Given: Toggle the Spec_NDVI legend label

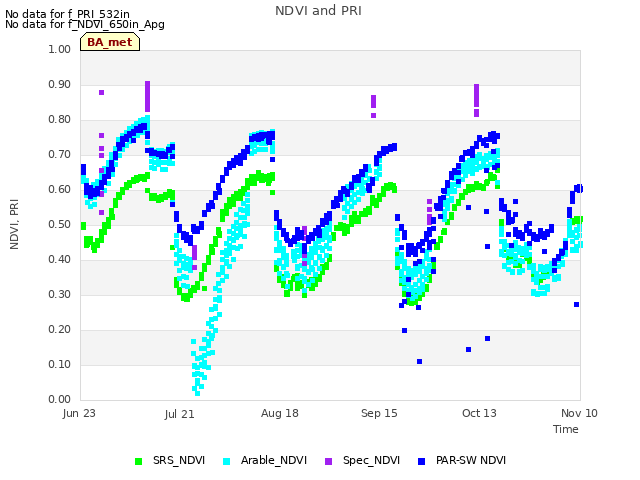Looking at the screenshot, I should (371, 460).
